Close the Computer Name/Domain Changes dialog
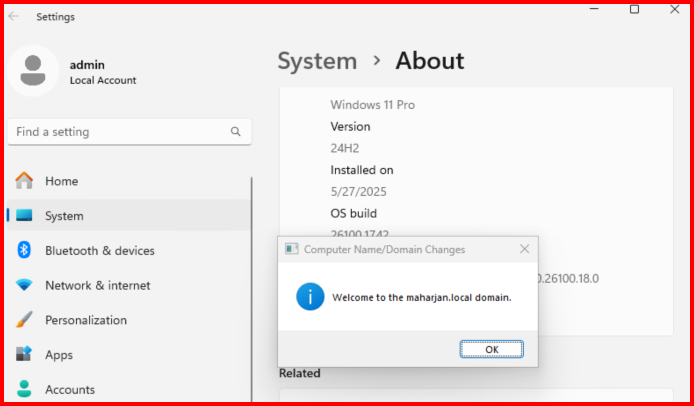 pos(524,249)
